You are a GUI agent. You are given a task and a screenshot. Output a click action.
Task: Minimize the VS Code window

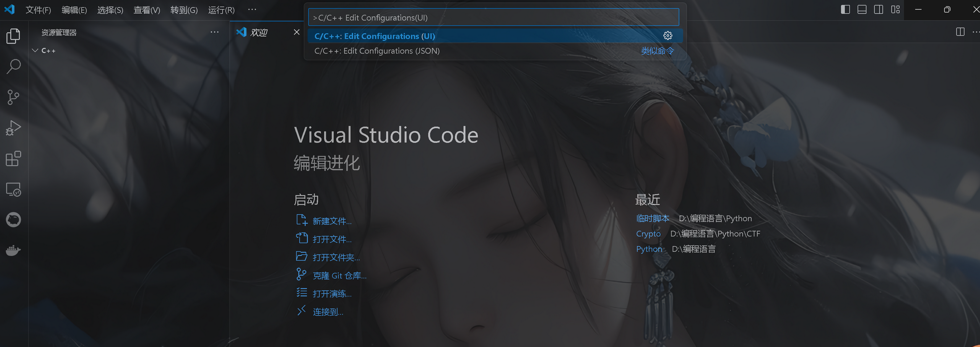pyautogui.click(x=918, y=9)
